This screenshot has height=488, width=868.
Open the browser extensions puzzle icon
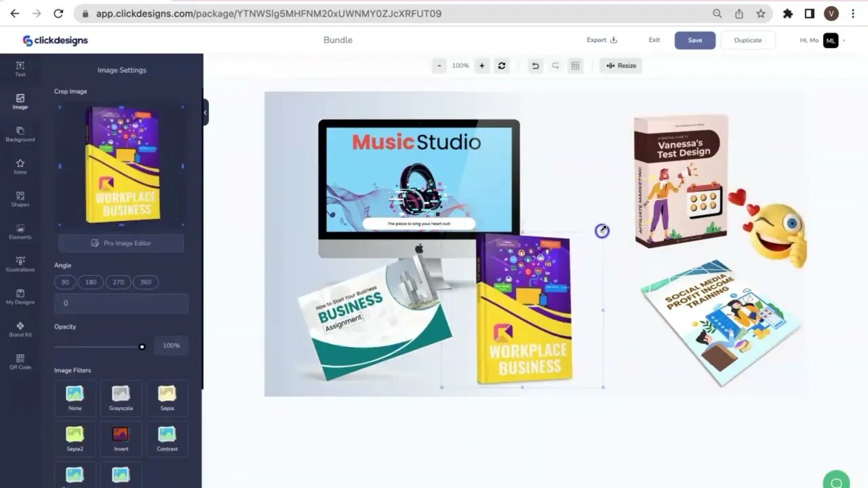click(x=788, y=14)
